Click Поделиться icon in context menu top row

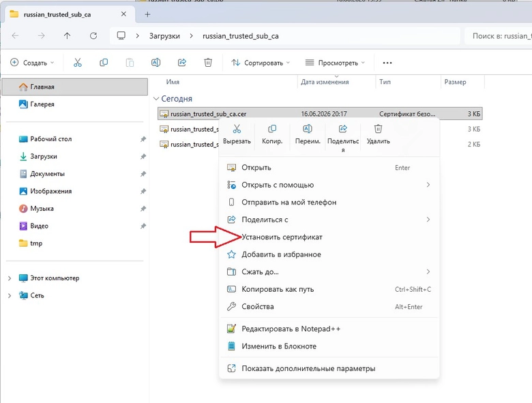coord(343,129)
